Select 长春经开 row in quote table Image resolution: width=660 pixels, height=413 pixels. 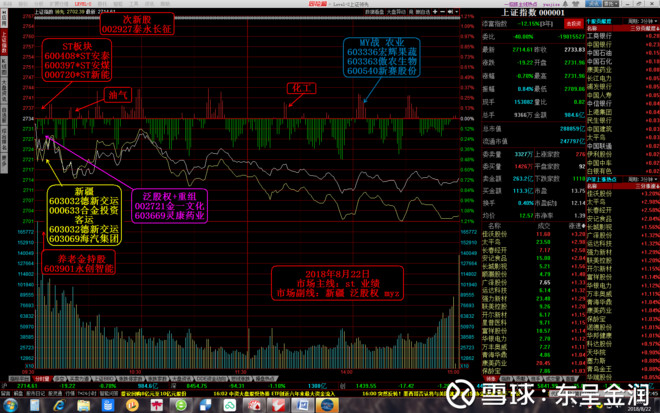[x=534, y=250]
